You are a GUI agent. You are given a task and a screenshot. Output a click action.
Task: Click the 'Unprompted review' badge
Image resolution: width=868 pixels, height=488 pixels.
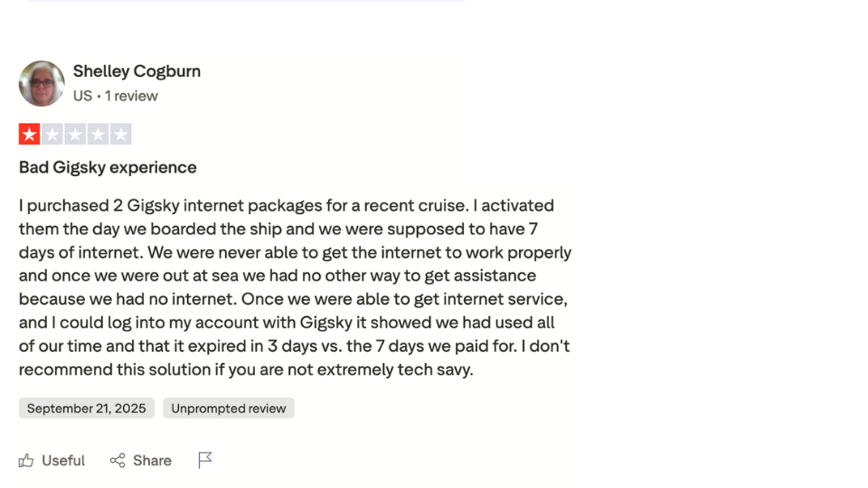229,408
